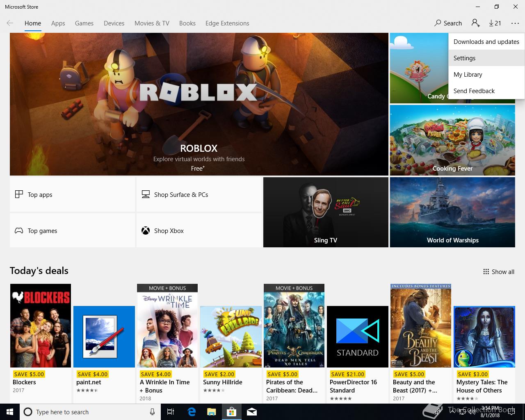Viewport: 525px width, 420px height.
Task: Open the ROBLOX featured banner
Action: (199, 104)
